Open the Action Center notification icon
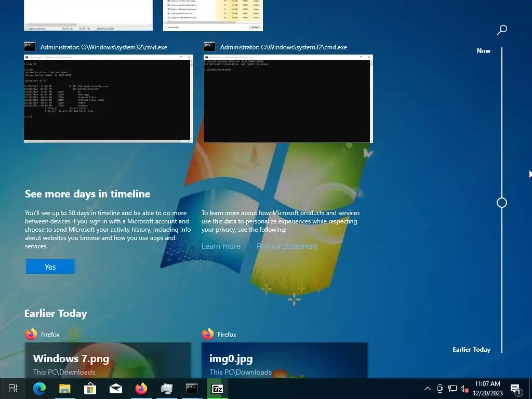Viewport: 532px width, 399px height. 515,389
